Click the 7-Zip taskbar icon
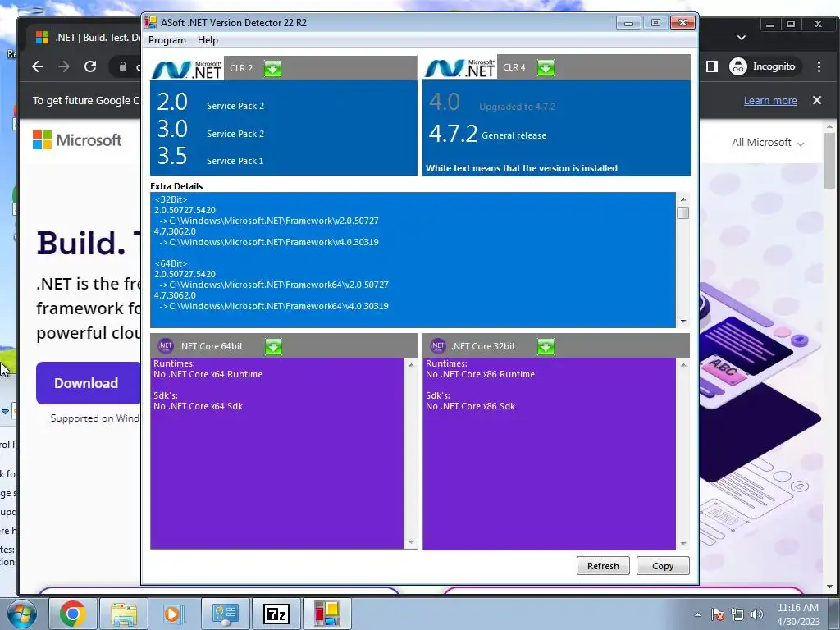 [276, 614]
